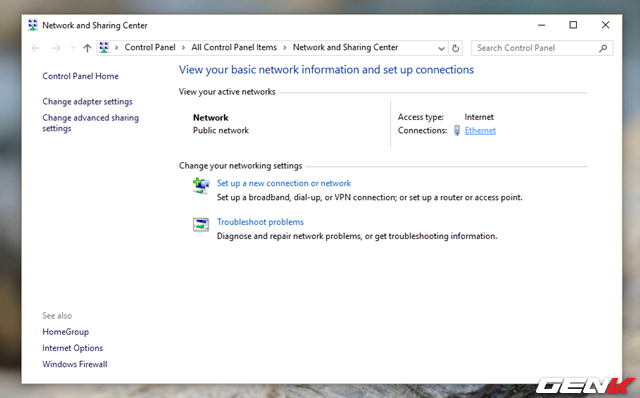The height and width of the screenshot is (398, 640).
Task: Open Control Panel Home link
Action: [80, 76]
